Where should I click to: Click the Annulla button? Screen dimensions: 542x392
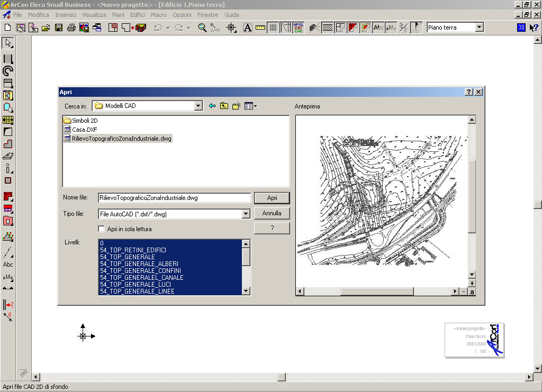pyautogui.click(x=272, y=213)
